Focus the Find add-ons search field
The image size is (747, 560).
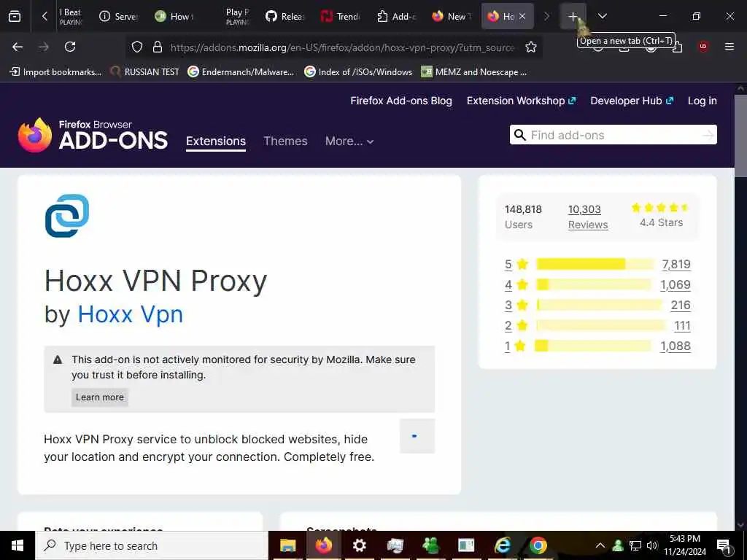[x=613, y=135]
